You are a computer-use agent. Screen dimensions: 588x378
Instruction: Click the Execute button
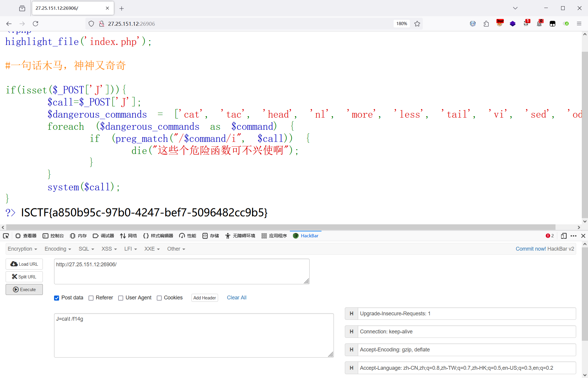24,290
